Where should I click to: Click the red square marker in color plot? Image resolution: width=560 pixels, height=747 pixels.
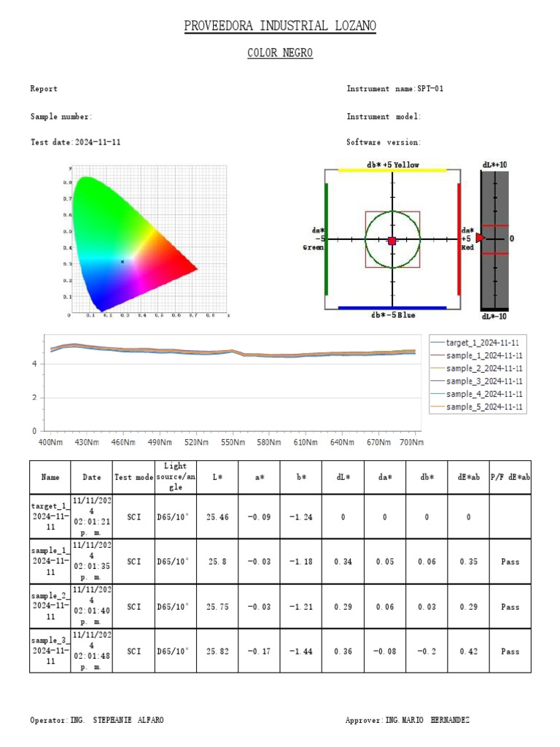click(392, 241)
